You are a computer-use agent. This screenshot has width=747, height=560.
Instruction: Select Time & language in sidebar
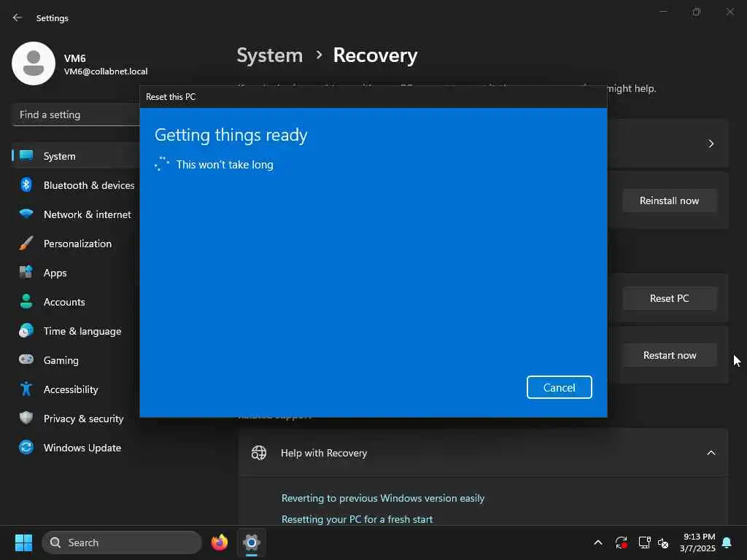point(76,331)
